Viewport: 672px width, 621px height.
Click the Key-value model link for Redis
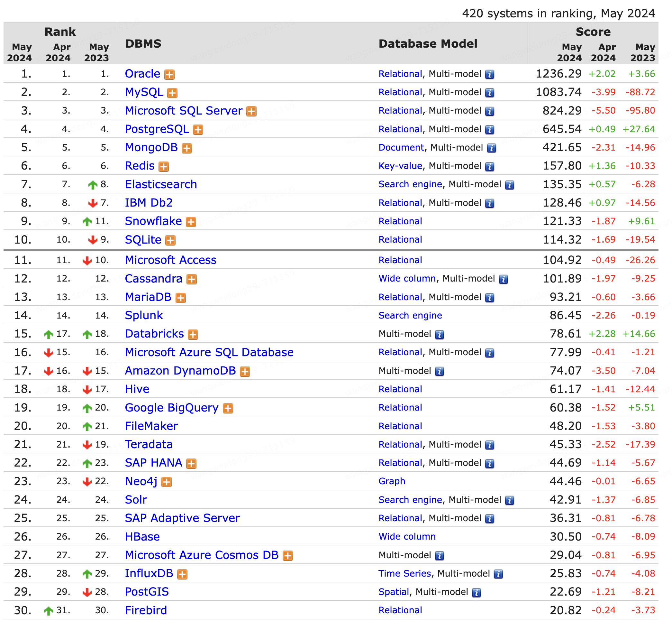[400, 166]
